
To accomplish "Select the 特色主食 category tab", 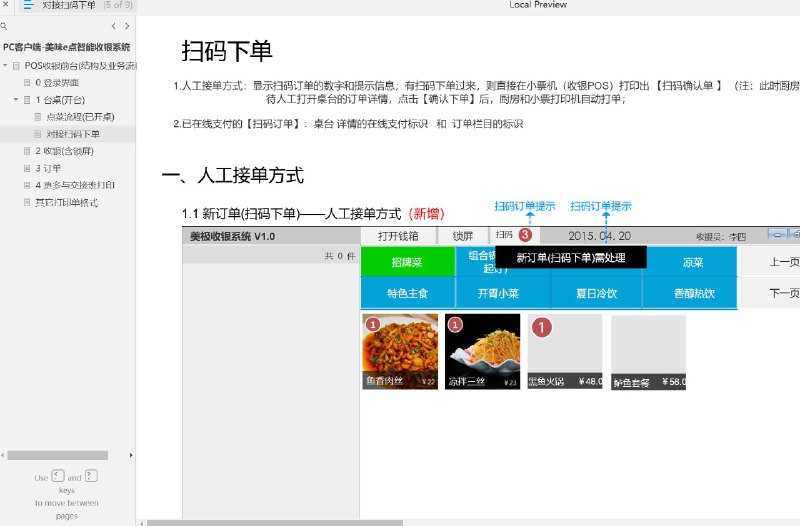I will coord(407,293).
